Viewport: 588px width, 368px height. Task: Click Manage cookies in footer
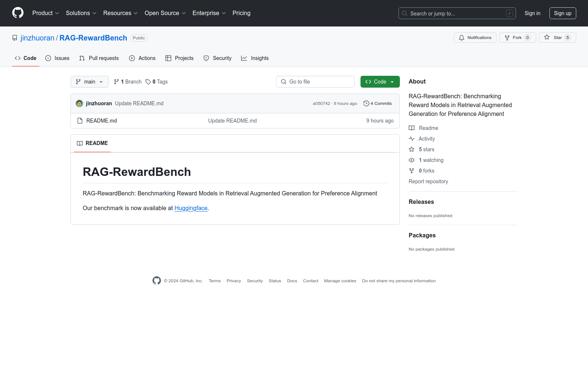pyautogui.click(x=340, y=281)
